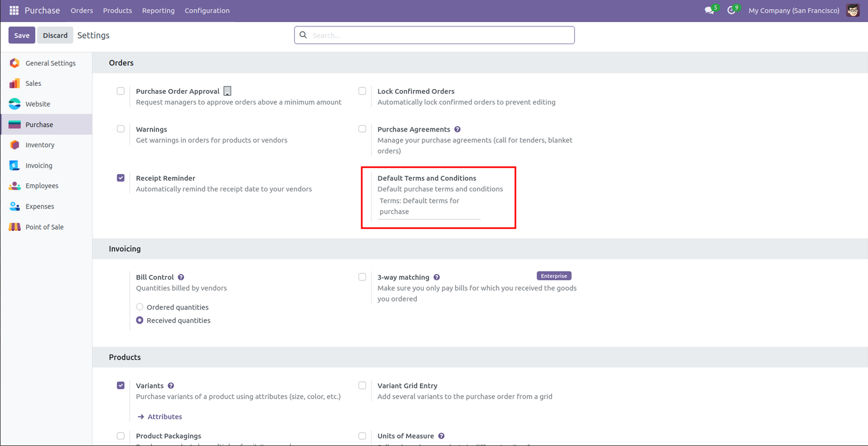Open the Products menu

118,10
